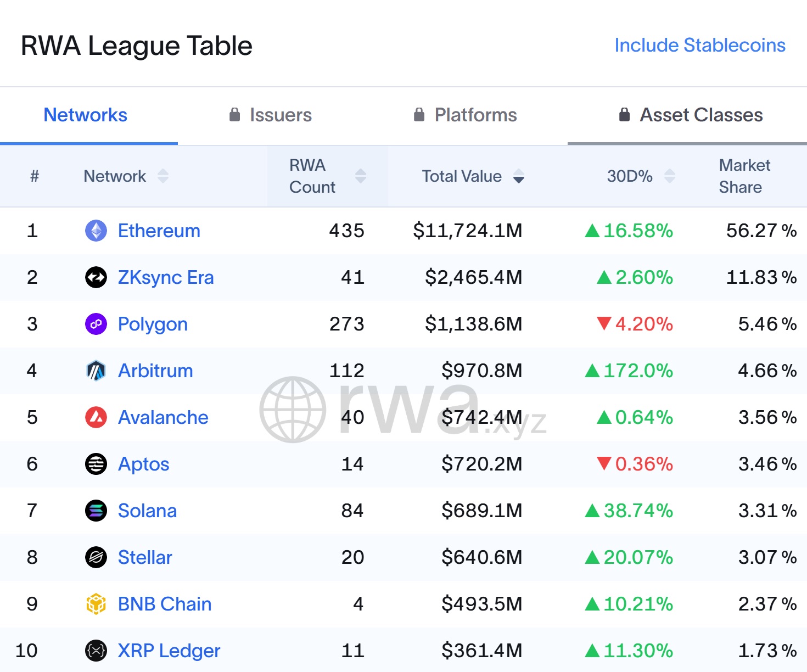
Task: Select the Polygon network icon
Action: tap(97, 324)
